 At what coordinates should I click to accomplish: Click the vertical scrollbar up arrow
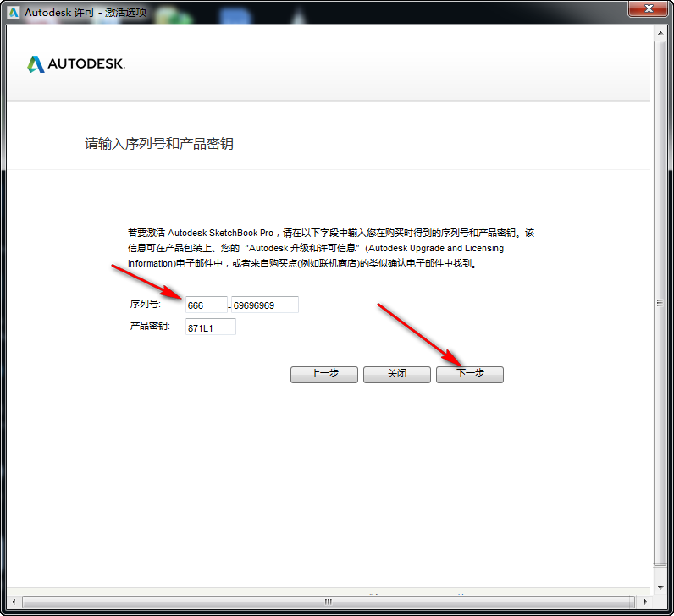660,33
